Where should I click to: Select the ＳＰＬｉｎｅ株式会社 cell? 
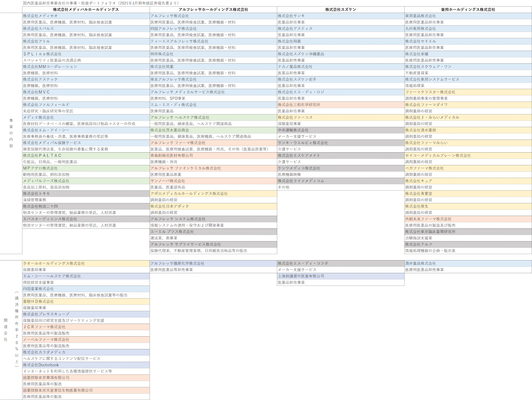86,54
